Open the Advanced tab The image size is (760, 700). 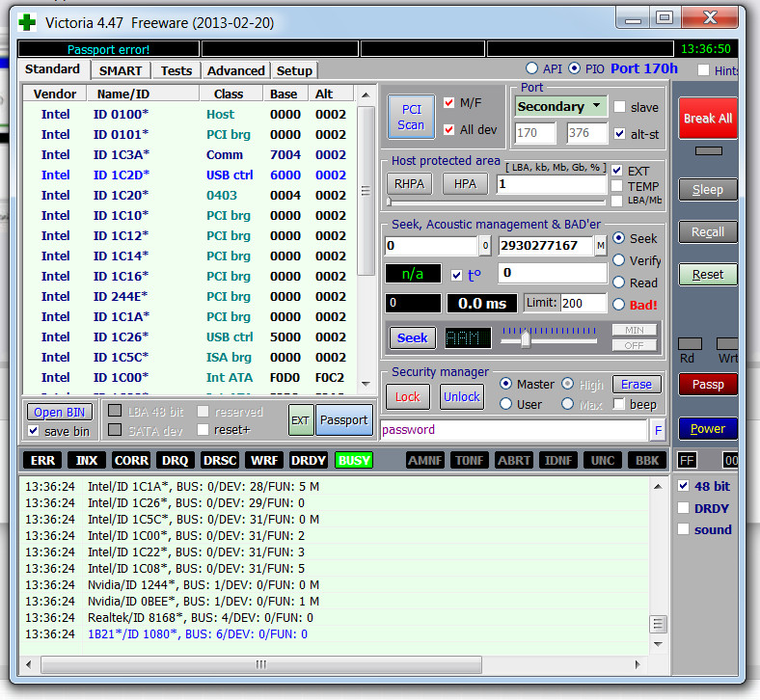point(235,70)
